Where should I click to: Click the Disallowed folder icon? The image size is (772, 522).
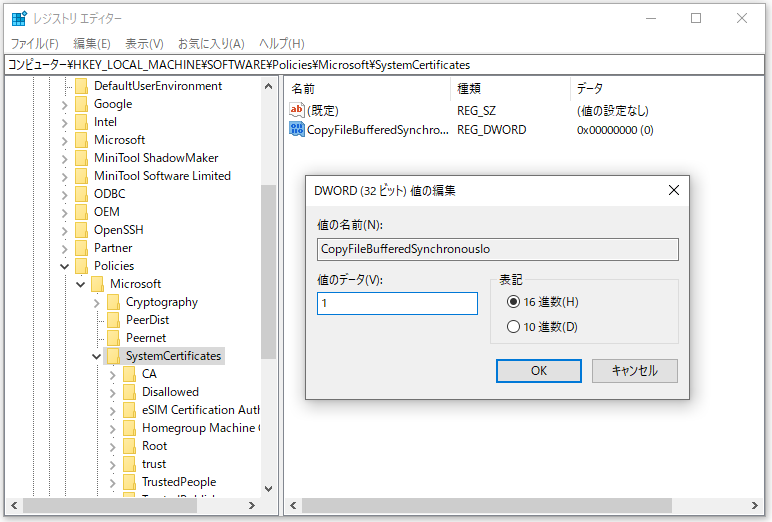pos(129,392)
